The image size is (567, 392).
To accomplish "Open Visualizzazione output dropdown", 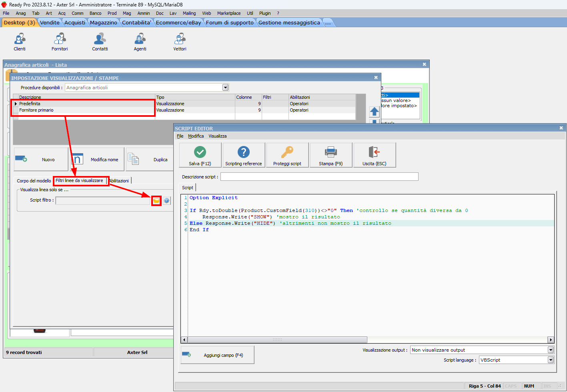I will click(x=551, y=350).
